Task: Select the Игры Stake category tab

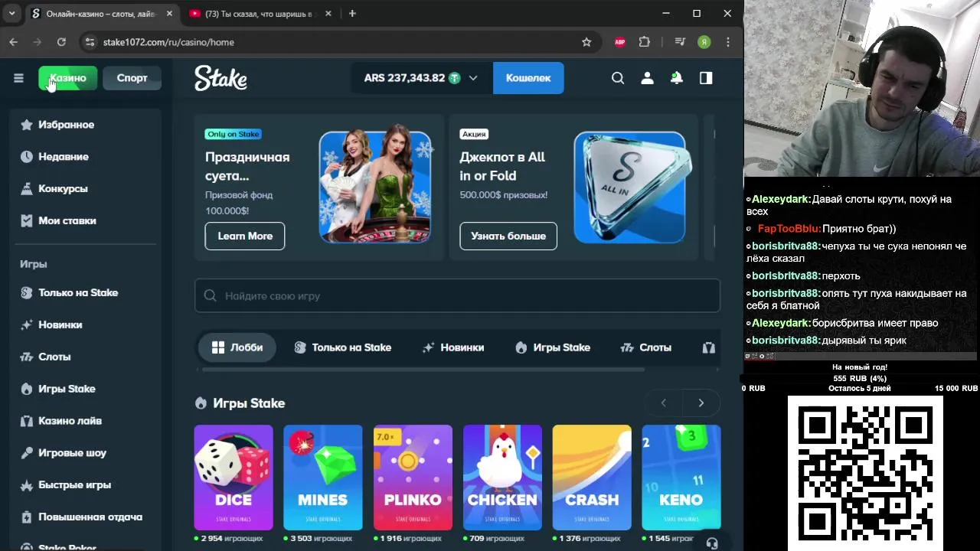Action: click(x=553, y=347)
